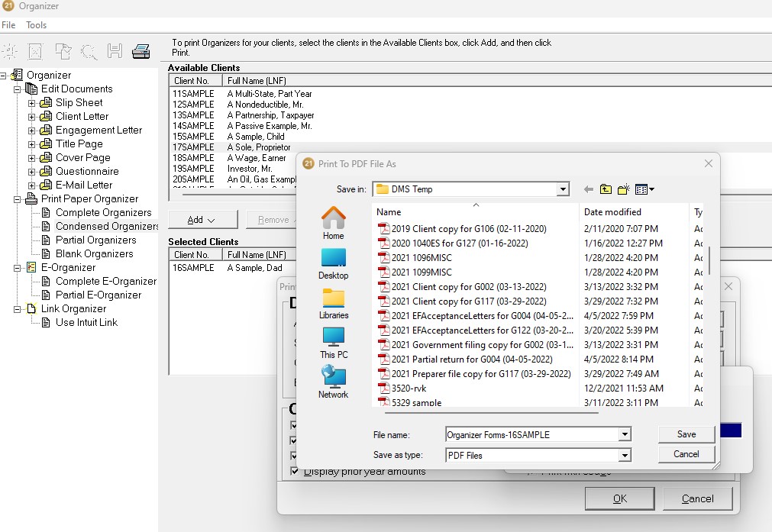The width and height of the screenshot is (772, 532).
Task: Click the Save button
Action: tap(686, 434)
